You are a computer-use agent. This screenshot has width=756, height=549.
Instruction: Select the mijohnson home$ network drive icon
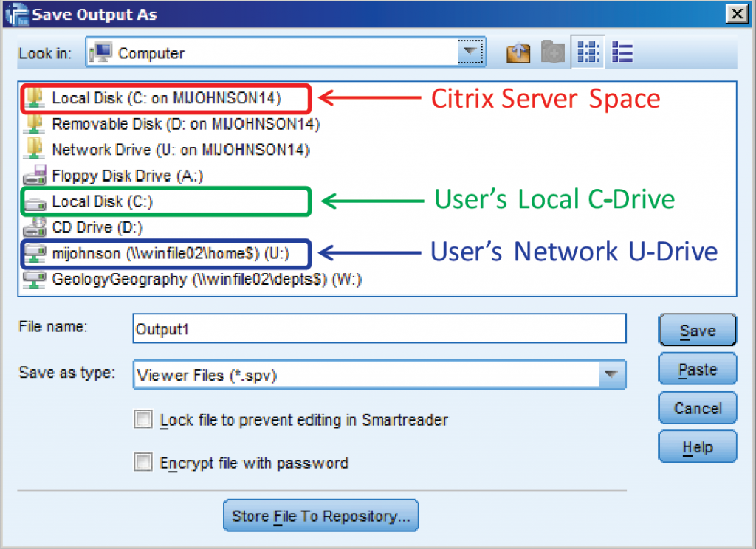click(x=34, y=253)
